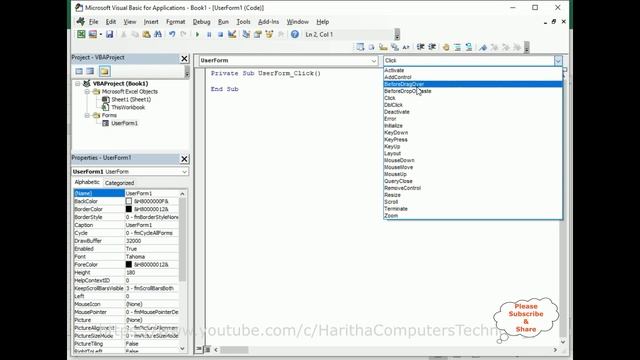The height and width of the screenshot is (360, 640).
Task: Save the workbook with the floppy icon
Action: tap(109, 34)
